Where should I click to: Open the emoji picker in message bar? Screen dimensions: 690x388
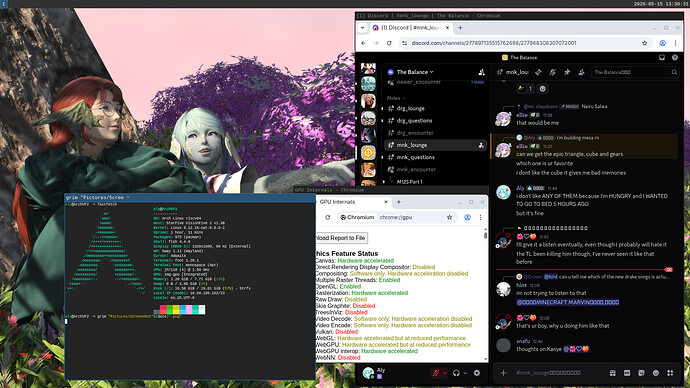pyautogui.click(x=656, y=373)
